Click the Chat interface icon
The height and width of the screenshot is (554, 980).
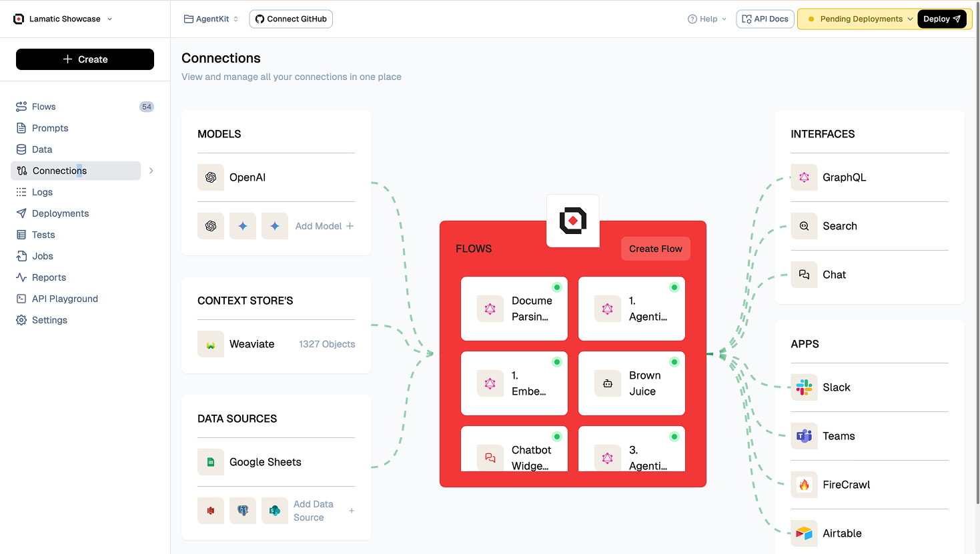804,275
